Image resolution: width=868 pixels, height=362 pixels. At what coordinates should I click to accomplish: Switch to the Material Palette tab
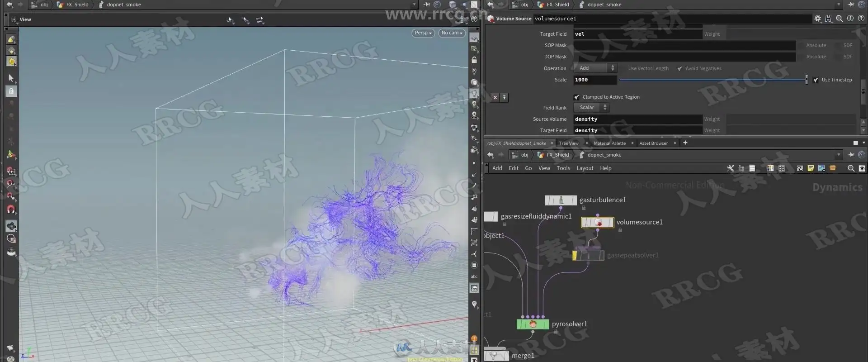[610, 143]
